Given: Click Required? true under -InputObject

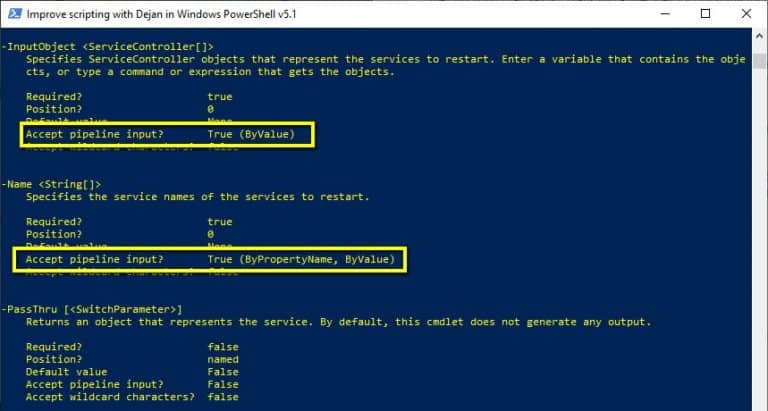Looking at the screenshot, I should pos(129,97).
